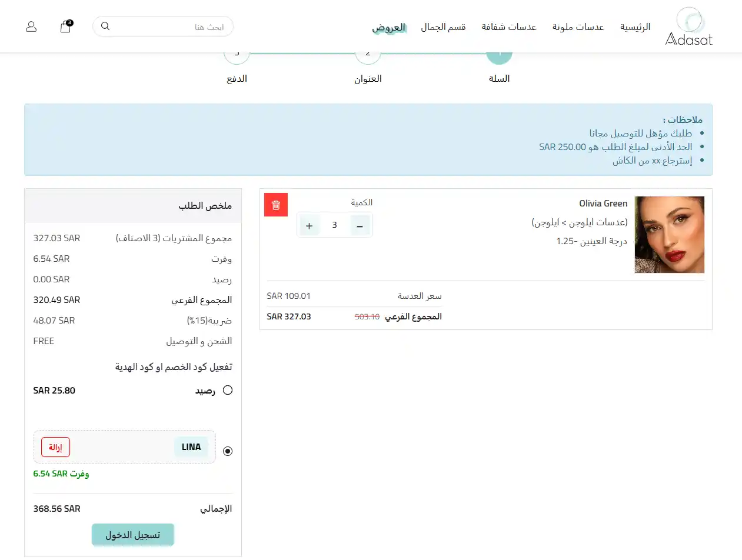The image size is (742, 560).
Task: Click the LINA coupon code tag
Action: coord(191,447)
